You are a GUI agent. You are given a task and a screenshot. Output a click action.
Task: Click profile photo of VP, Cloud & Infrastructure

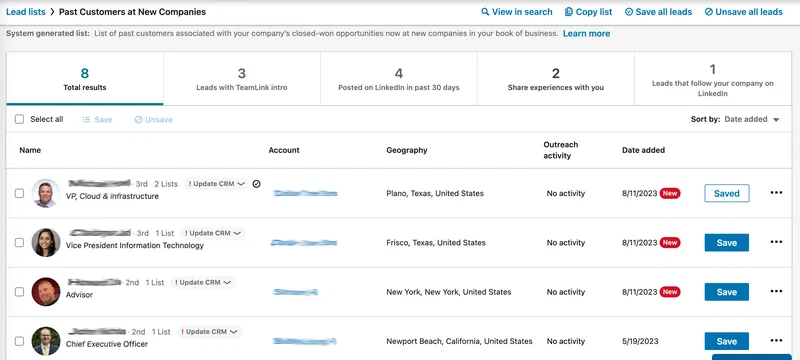point(46,193)
